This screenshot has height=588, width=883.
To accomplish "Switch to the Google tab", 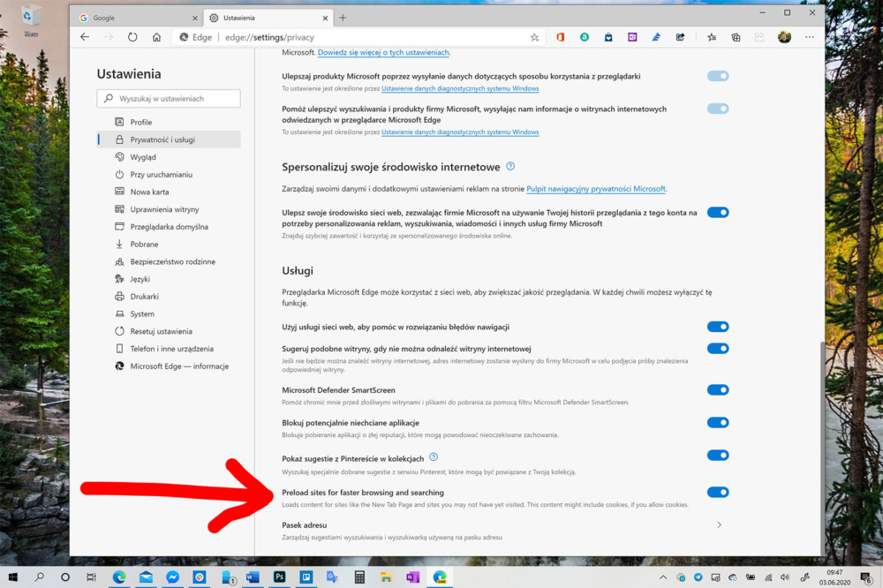I will coord(138,18).
